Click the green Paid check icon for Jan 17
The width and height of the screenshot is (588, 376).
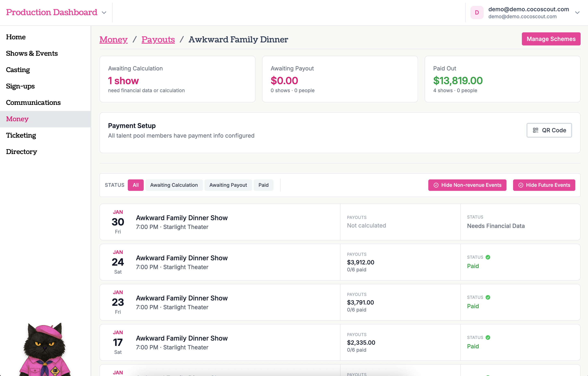(488, 337)
